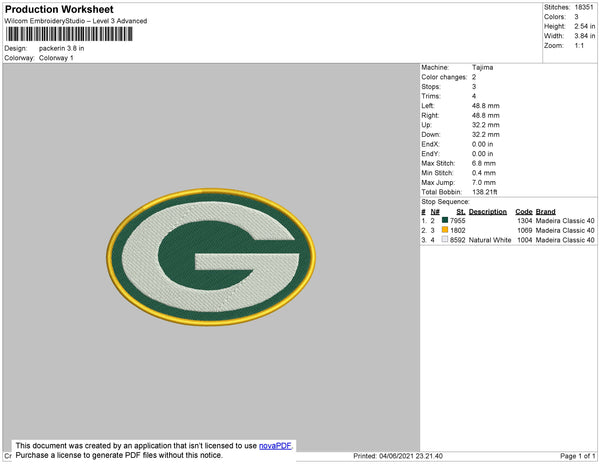Screen dimensions: 600x464
Task: Click the height value '2.54 in'
Action: (x=585, y=26)
